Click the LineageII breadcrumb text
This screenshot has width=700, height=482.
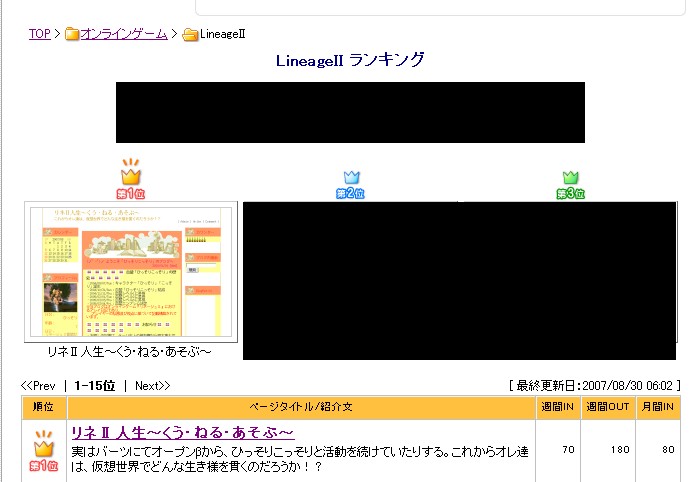click(223, 34)
